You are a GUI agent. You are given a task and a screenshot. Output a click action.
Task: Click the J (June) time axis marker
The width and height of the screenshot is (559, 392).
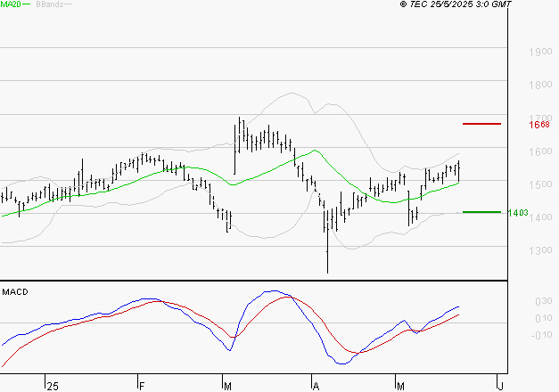[x=500, y=385]
